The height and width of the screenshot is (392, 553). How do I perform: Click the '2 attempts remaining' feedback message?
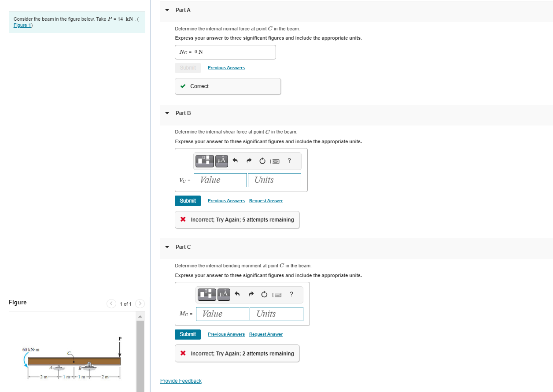pyautogui.click(x=237, y=354)
